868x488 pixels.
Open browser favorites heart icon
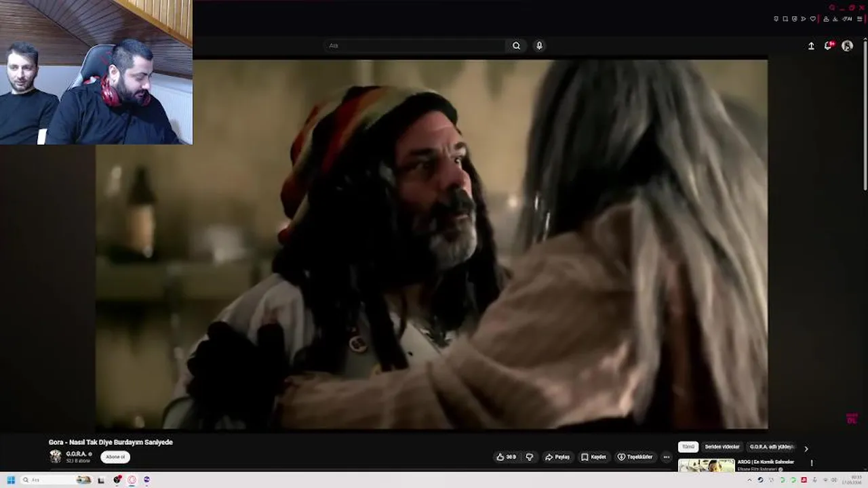(812, 19)
